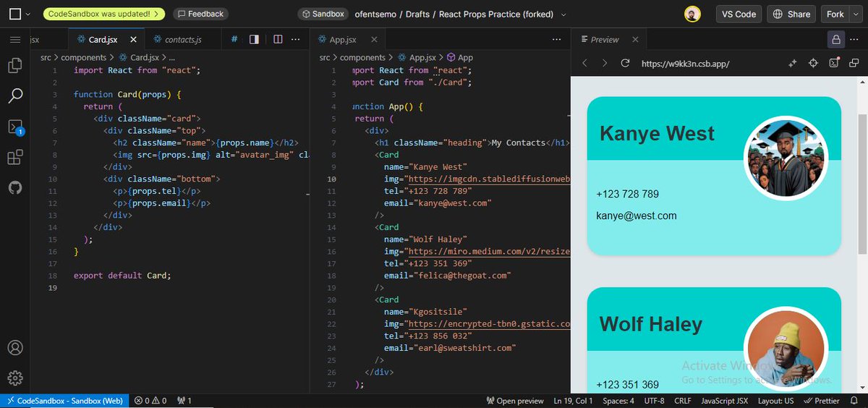
Task: Click the user avatar in top bar
Action: 692,14
